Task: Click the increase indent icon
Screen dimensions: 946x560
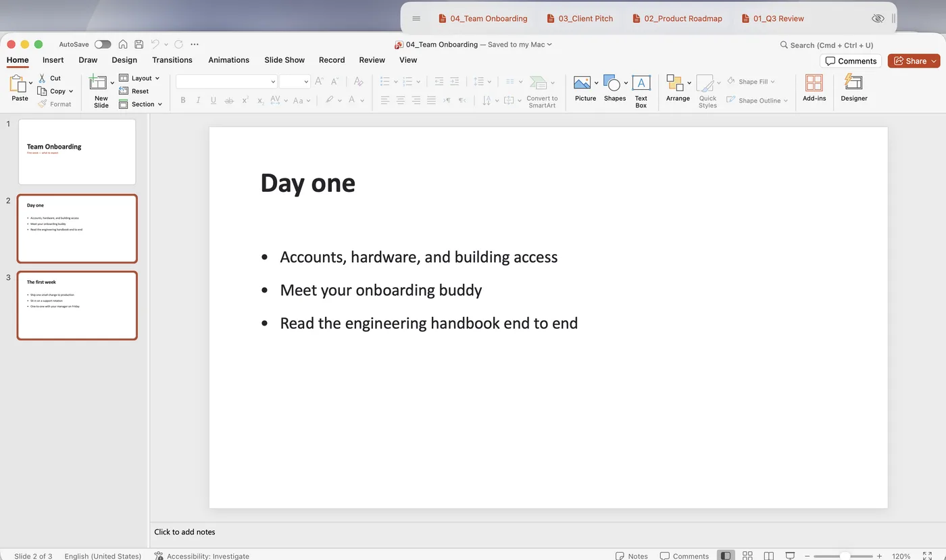Action: click(455, 81)
